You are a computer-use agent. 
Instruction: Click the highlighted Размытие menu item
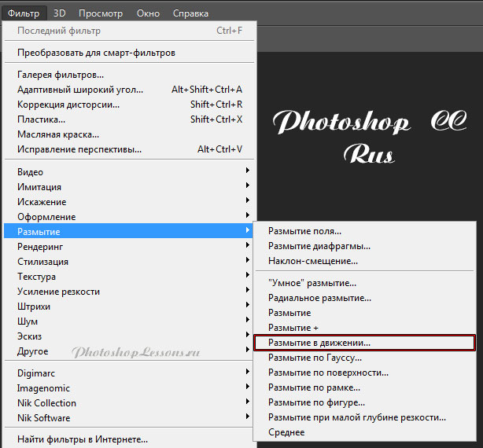click(129, 231)
